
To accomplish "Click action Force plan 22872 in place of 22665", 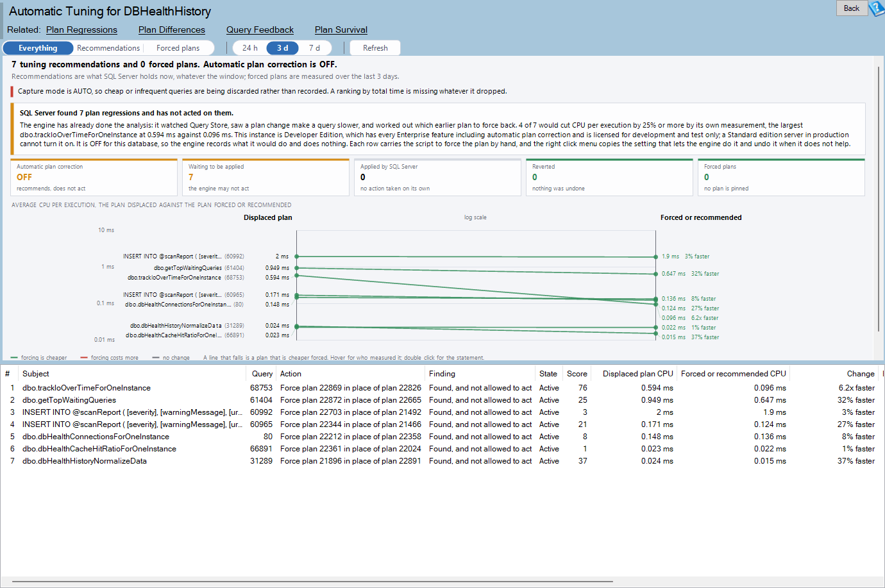I will click(351, 400).
